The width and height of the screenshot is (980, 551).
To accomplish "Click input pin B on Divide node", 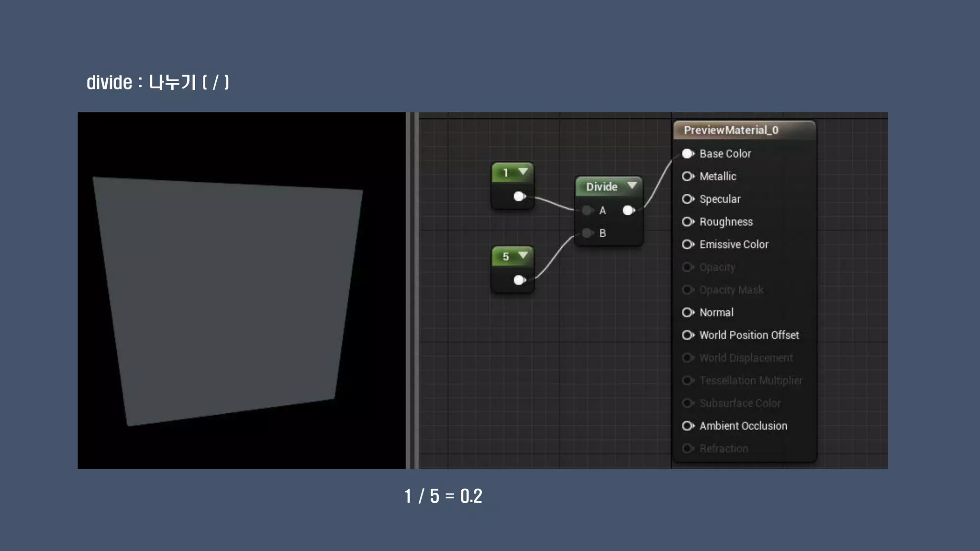I will point(587,233).
